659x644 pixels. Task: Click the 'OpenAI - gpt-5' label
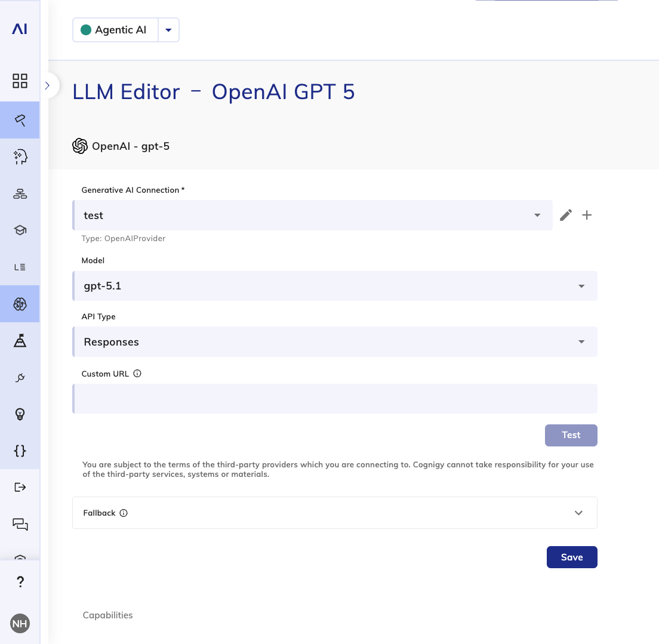pyautogui.click(x=131, y=146)
